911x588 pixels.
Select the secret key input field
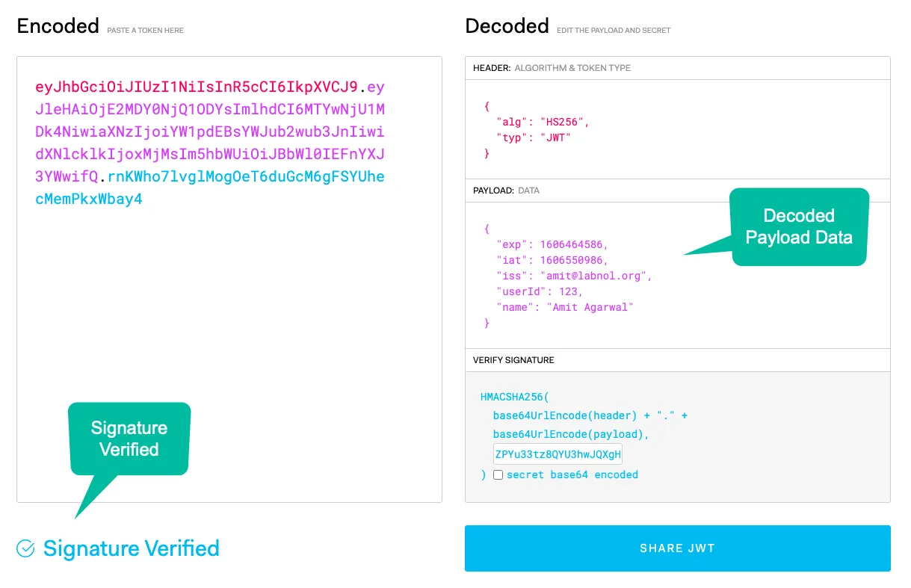point(558,454)
